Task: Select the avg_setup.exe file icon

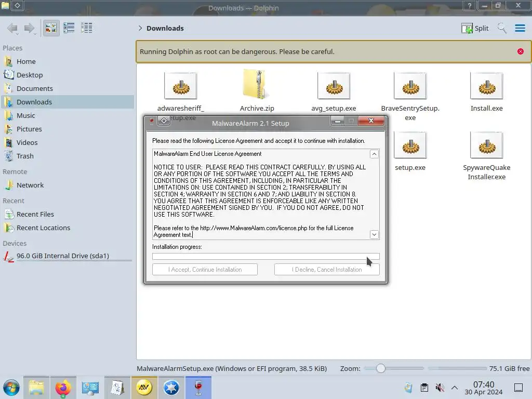Action: tap(334, 86)
